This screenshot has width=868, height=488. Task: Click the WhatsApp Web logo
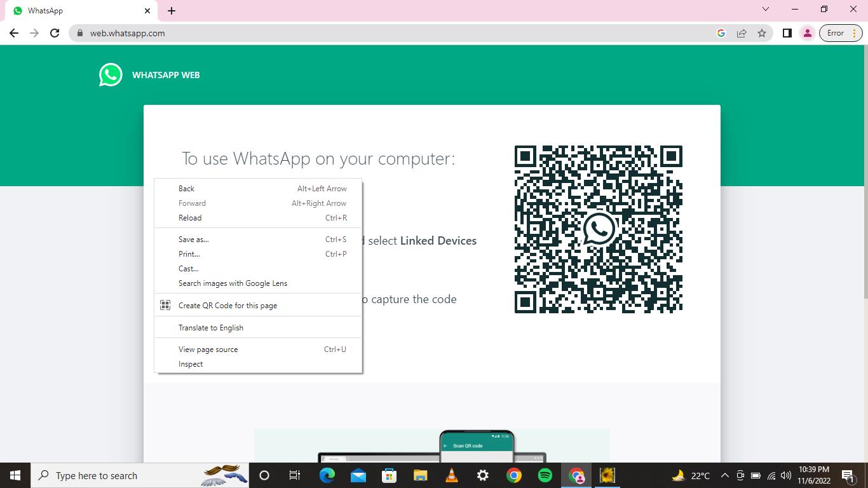111,75
